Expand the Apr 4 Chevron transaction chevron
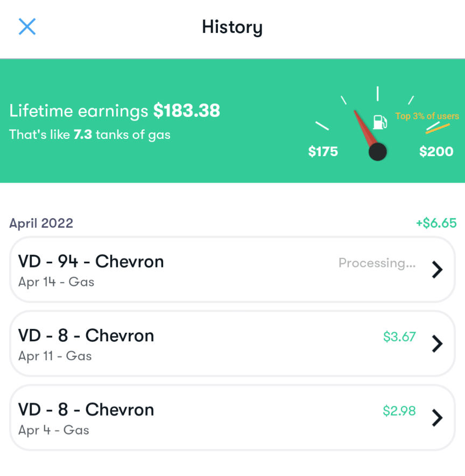 (x=438, y=417)
